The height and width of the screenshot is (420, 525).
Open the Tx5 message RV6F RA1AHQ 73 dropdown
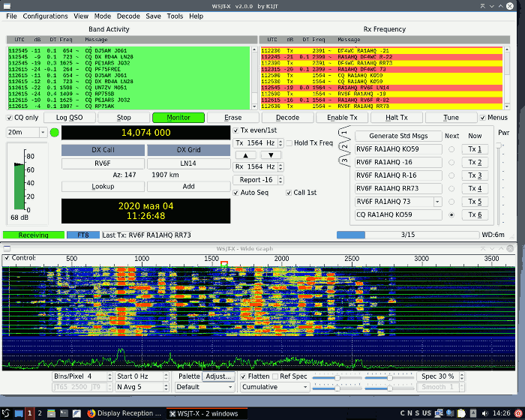pos(437,202)
